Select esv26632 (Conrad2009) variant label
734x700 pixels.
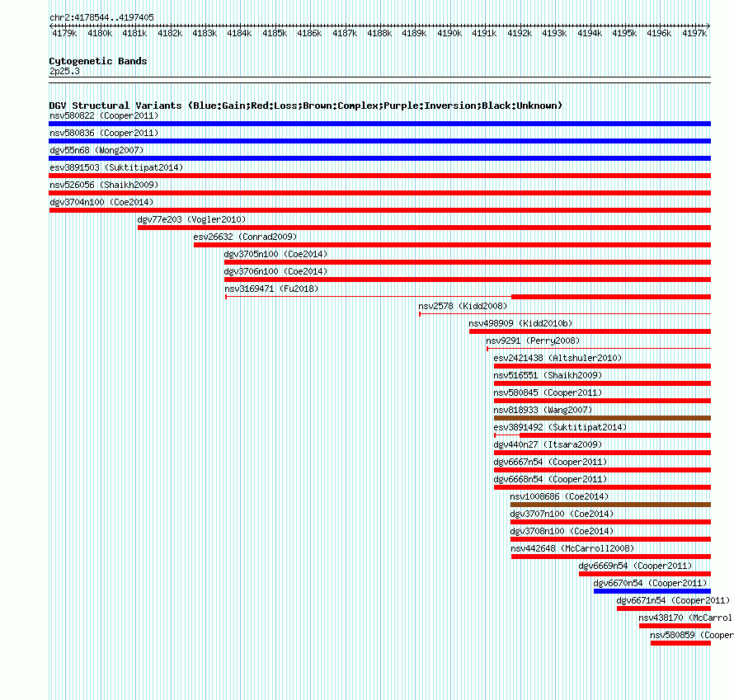[x=245, y=237]
